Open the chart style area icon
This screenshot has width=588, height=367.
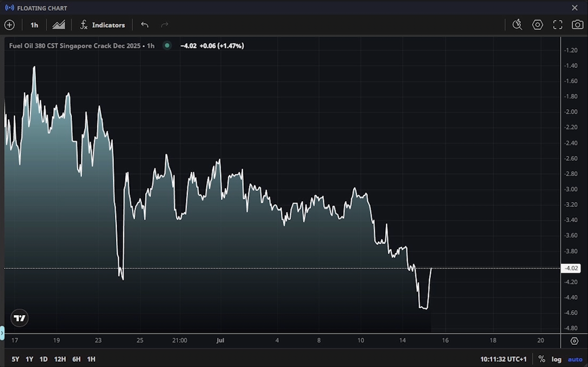[59, 25]
